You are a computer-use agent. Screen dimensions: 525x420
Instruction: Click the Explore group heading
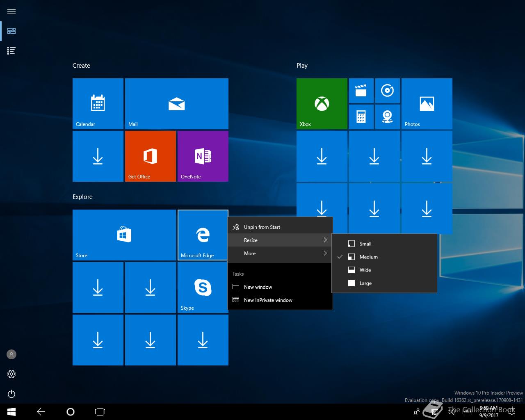[x=82, y=197]
